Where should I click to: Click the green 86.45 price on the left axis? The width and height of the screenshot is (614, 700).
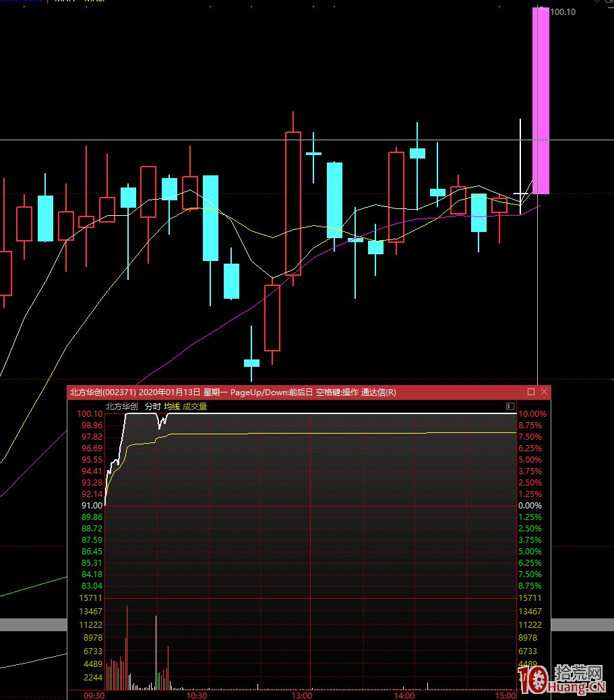pos(92,552)
